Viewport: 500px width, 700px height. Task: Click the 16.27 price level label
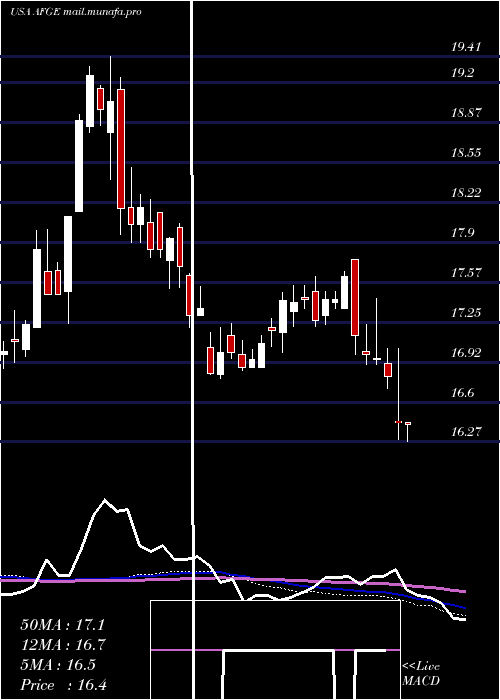coord(467,432)
